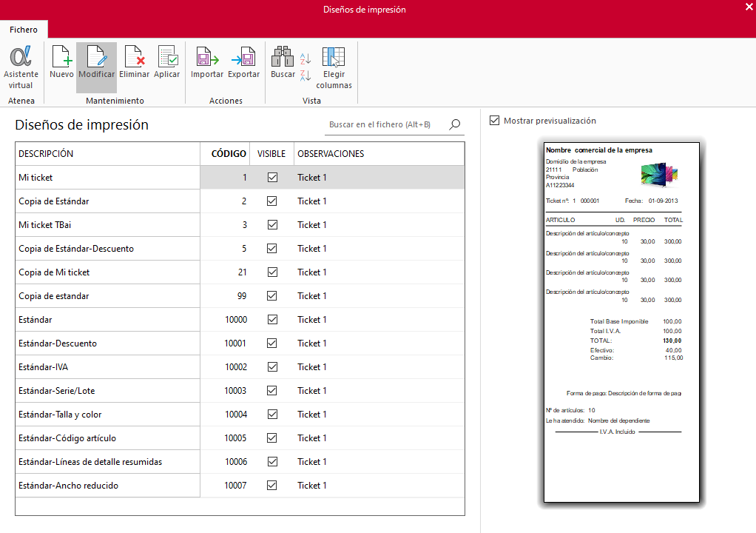Toggle visible checkbox for Estándar-IVA
Screen dimensions: 756x533
coord(272,367)
